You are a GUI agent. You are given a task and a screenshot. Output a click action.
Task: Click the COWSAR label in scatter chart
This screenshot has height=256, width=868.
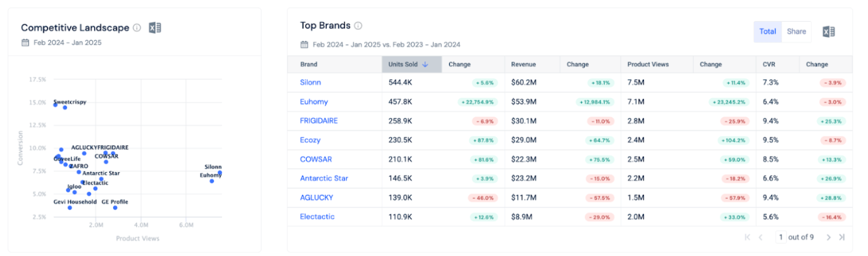[x=106, y=156]
